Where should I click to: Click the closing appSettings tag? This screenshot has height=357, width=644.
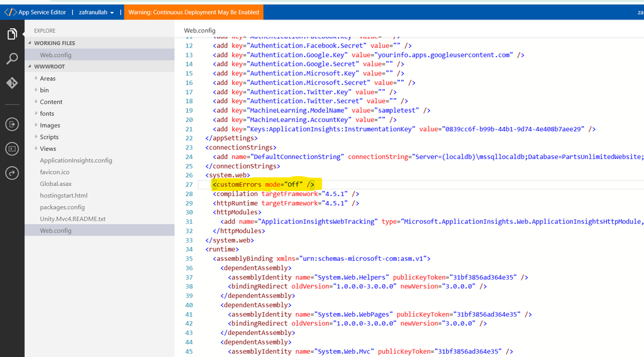(x=231, y=138)
